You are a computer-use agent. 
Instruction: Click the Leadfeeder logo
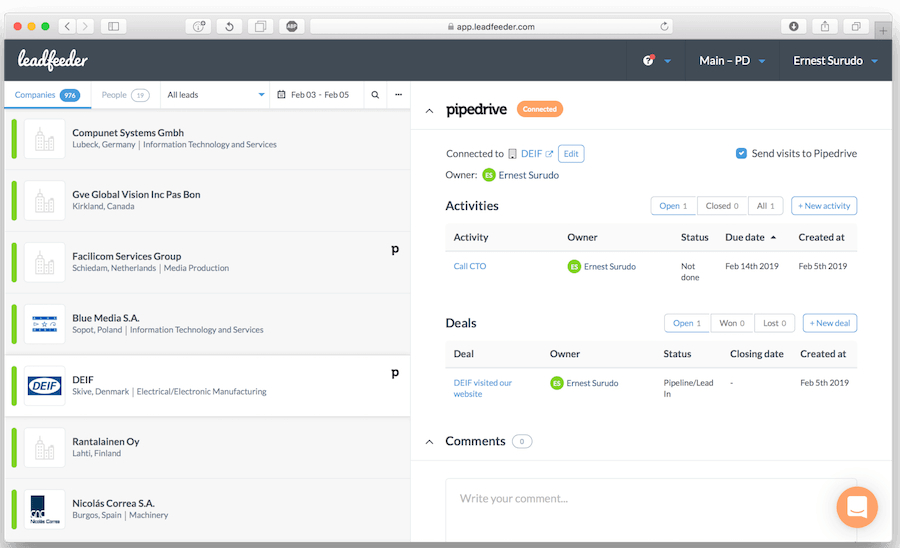point(52,60)
